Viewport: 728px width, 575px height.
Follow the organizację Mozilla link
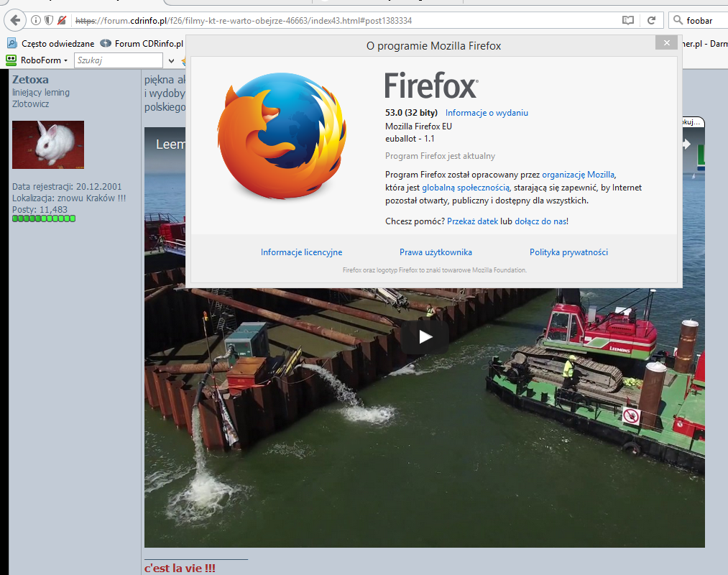578,175
